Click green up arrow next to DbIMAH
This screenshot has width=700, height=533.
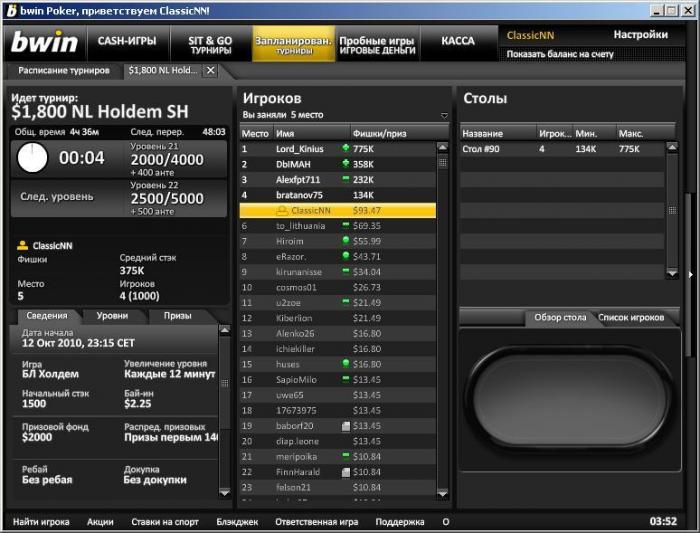tap(346, 164)
